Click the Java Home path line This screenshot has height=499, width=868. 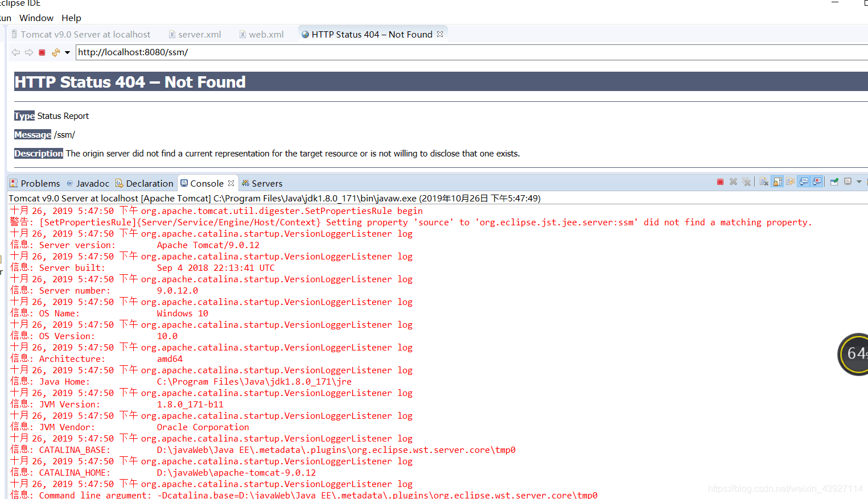tap(181, 382)
